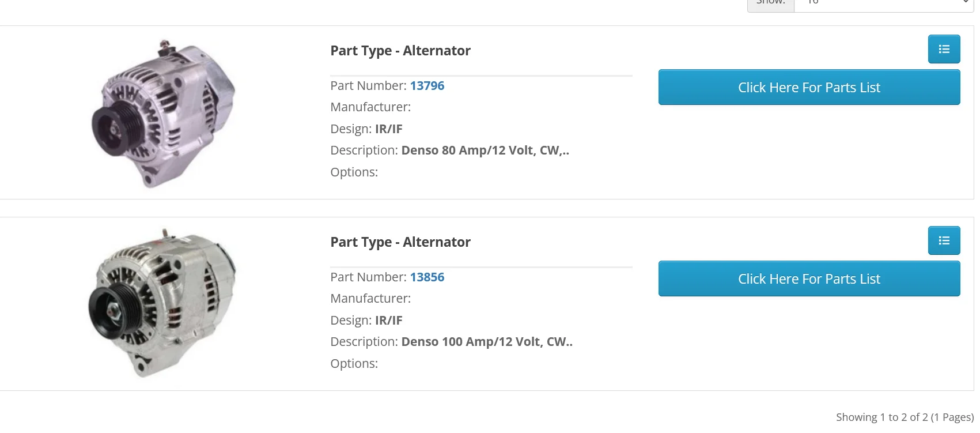Click the Showing 1 to 2 of 2 text
The width and height of the screenshot is (980, 433).
905,417
